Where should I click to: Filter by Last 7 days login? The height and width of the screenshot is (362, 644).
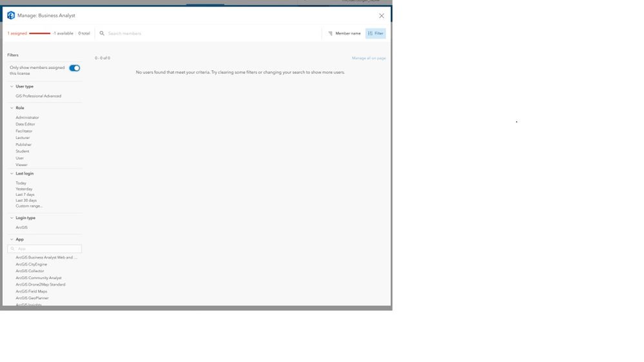tap(25, 195)
